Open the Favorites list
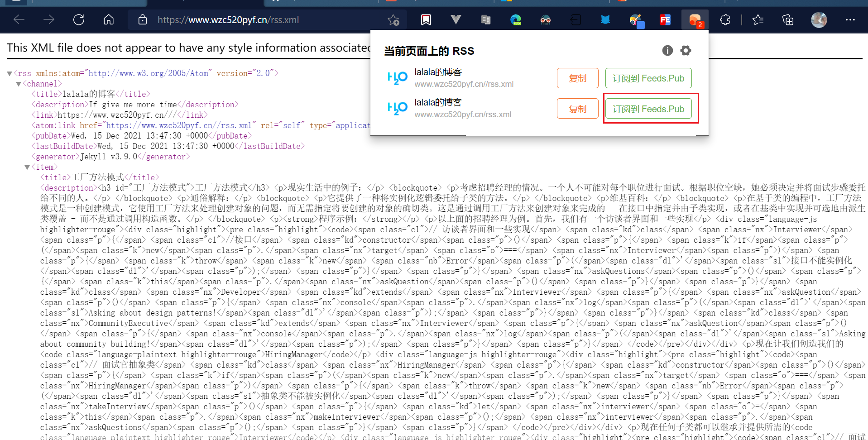Image resolution: width=868 pixels, height=440 pixels. click(758, 20)
